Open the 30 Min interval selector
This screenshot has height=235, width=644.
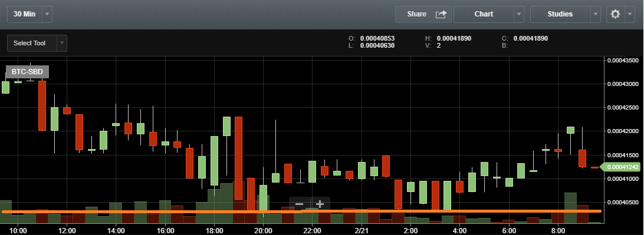(x=24, y=14)
